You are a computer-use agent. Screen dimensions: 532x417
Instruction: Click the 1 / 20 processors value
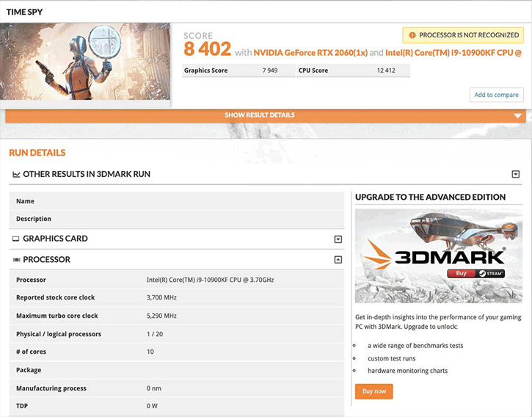[155, 334]
